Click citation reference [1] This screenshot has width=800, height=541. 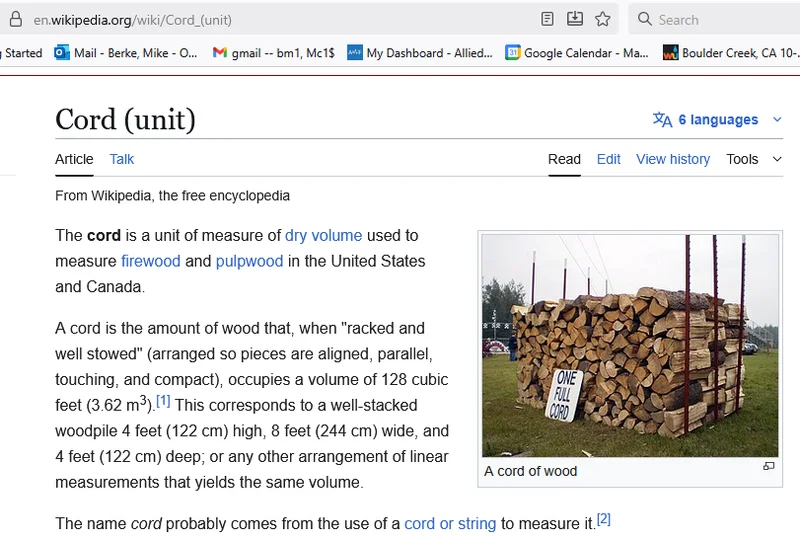point(163,401)
